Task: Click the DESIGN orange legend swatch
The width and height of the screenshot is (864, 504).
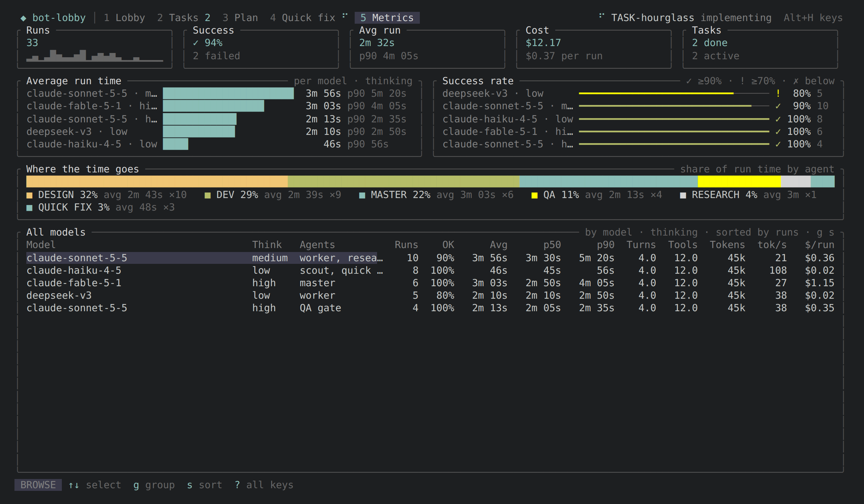Action: tap(30, 195)
